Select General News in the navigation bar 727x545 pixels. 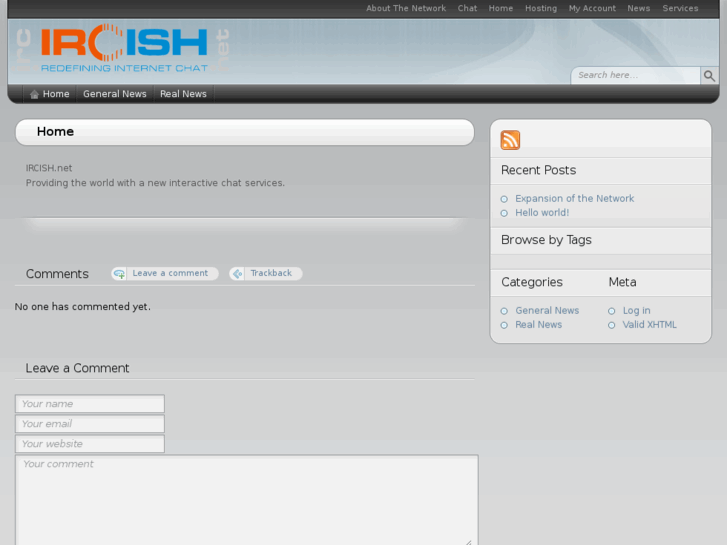pos(115,94)
